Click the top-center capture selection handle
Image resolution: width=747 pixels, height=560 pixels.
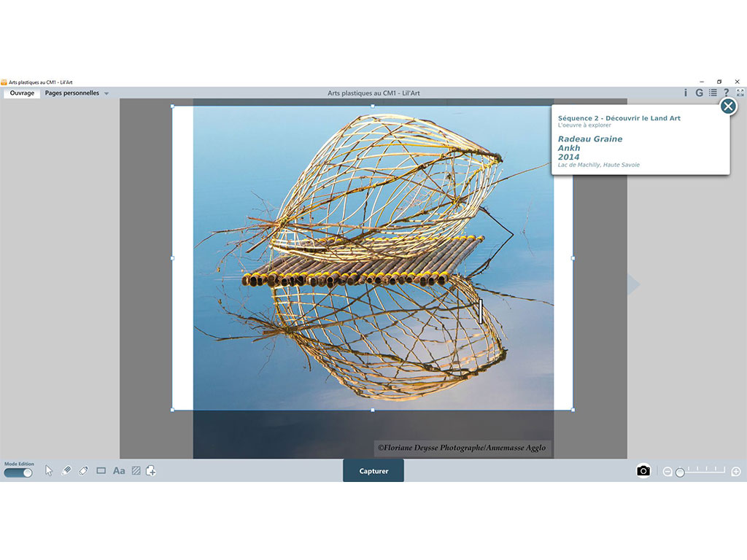click(373, 106)
